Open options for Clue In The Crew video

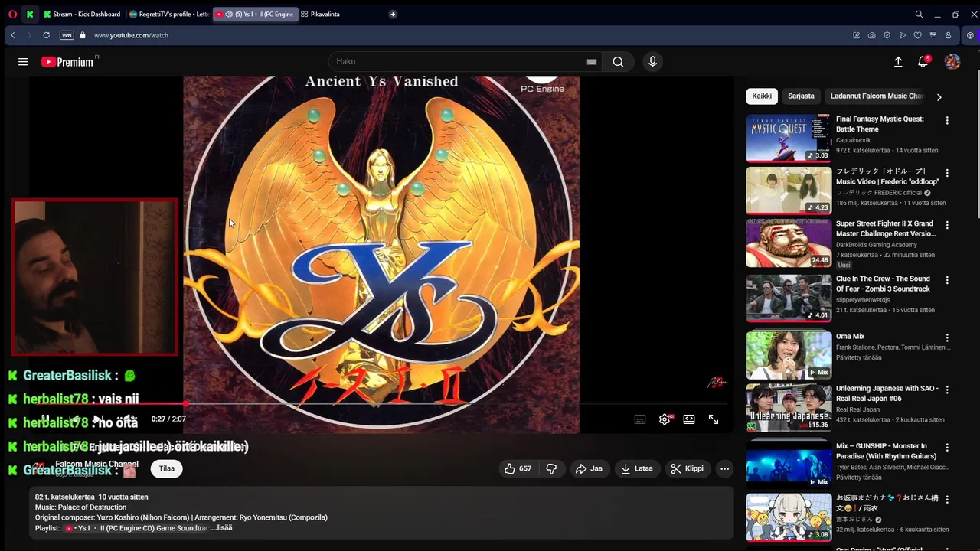tap(947, 280)
